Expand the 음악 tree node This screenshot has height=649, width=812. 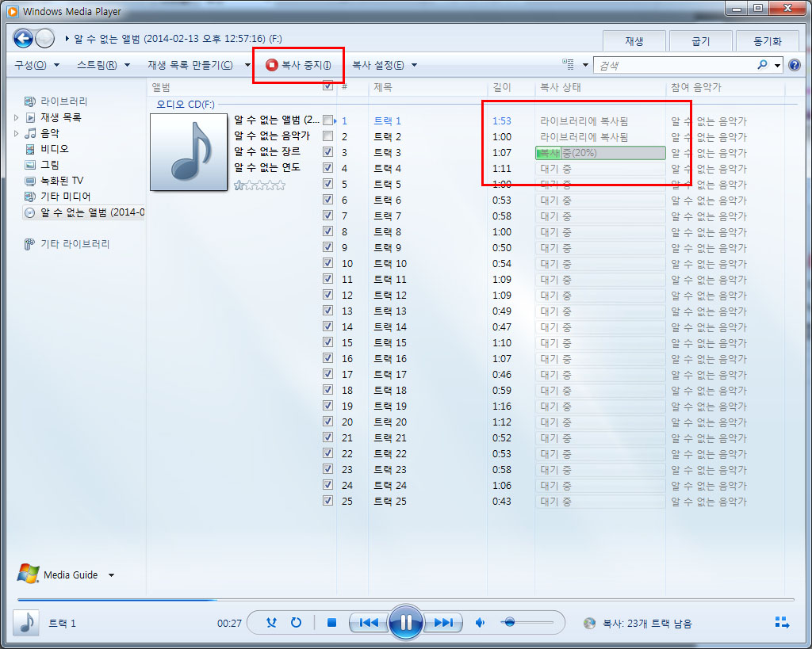(x=16, y=134)
